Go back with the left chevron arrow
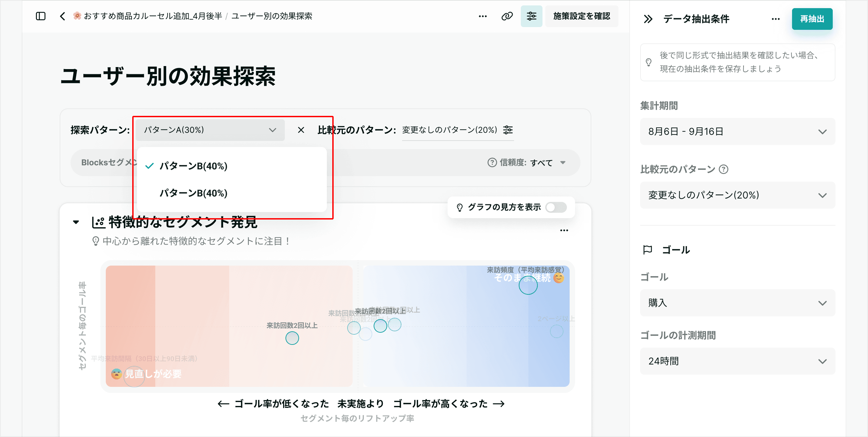 (x=62, y=16)
